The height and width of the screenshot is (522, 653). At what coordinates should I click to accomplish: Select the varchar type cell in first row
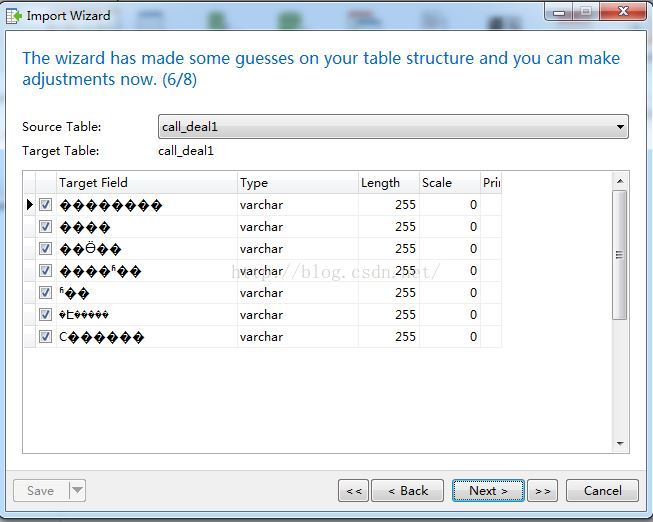tap(298, 205)
